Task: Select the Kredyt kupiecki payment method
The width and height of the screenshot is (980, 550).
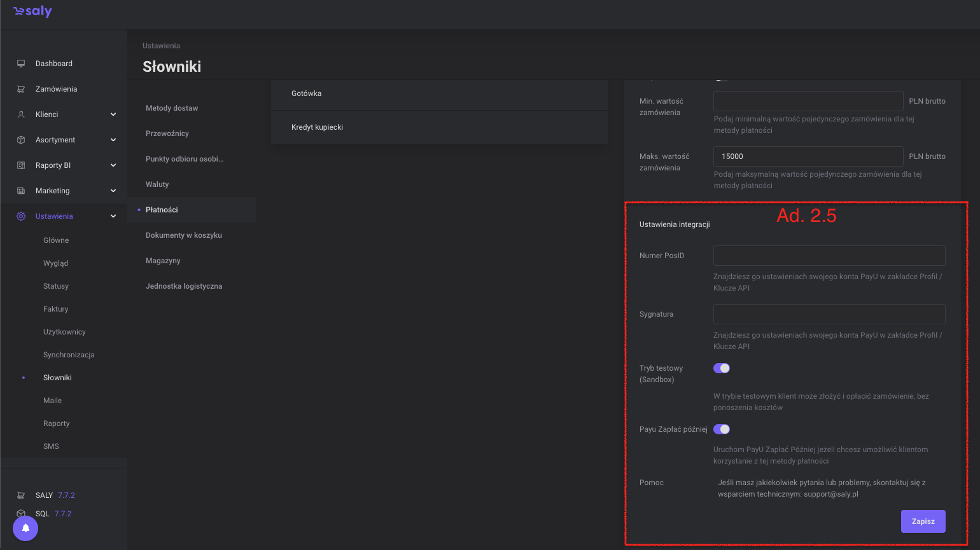Action: pos(317,127)
